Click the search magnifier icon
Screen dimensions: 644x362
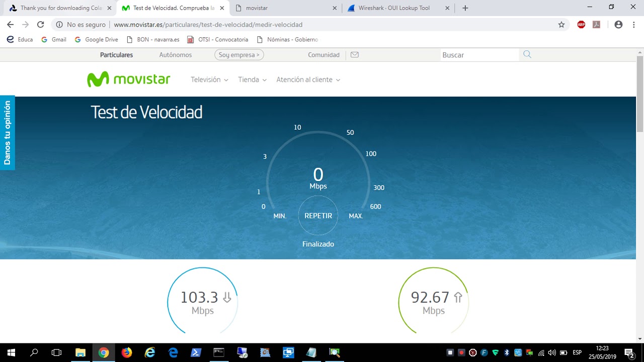point(527,54)
